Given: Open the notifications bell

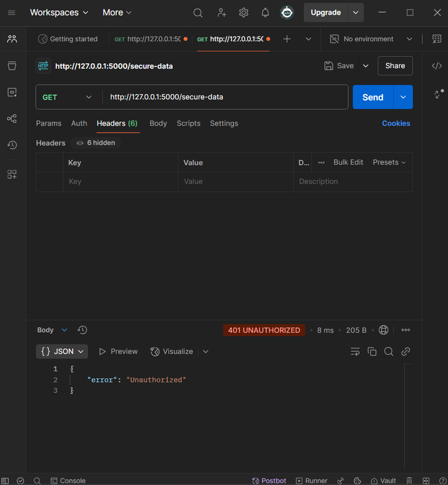Looking at the screenshot, I should (265, 13).
